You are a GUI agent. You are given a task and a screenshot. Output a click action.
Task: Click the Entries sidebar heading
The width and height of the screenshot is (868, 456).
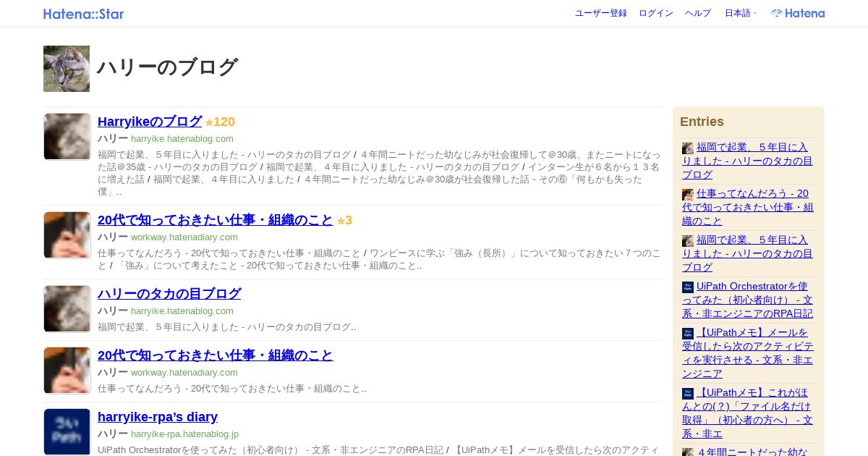702,122
